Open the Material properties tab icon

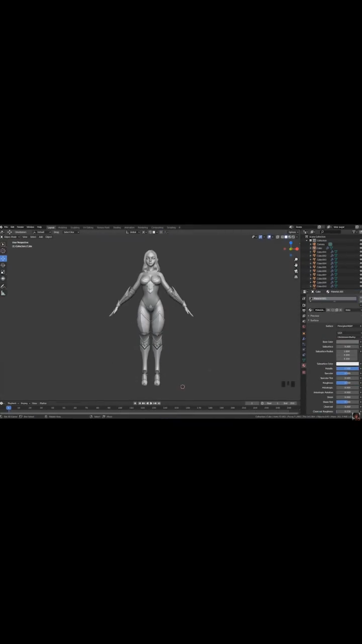pos(303,365)
